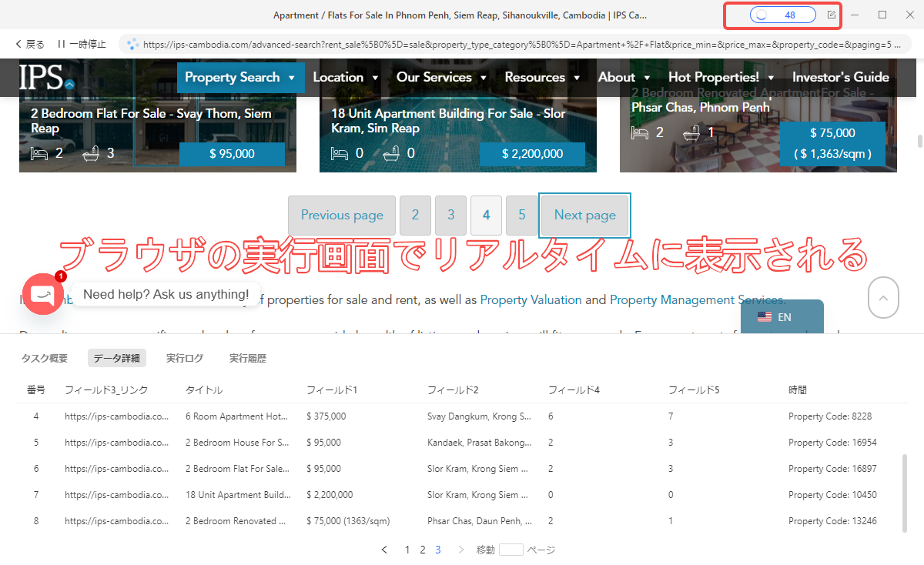This screenshot has width=924, height=565.
Task: Open the Property Valuation link
Action: pos(531,299)
